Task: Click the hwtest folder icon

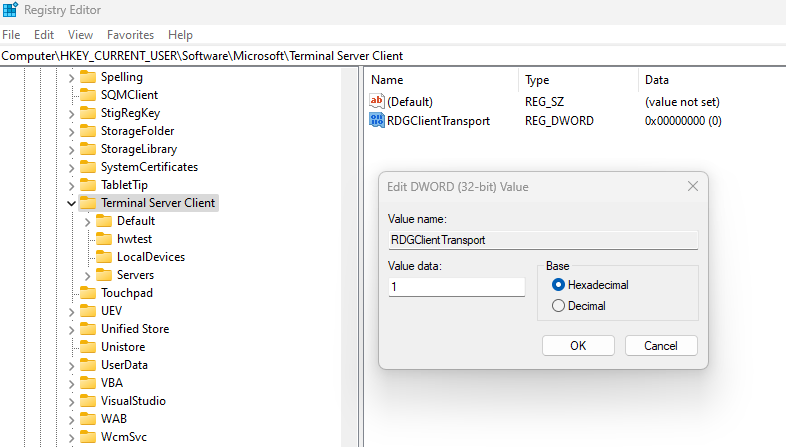Action: 104,239
